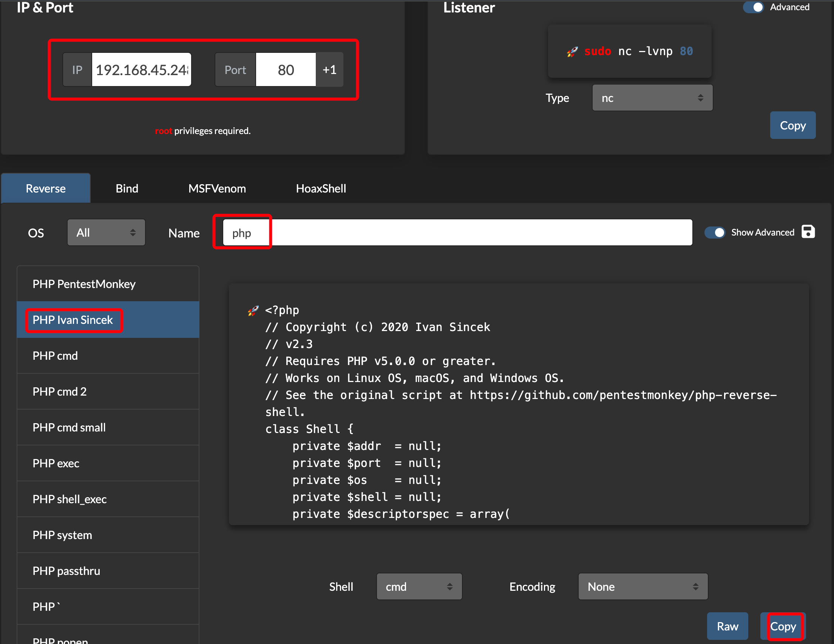Click the rocket icon beside <?php code
The width and height of the screenshot is (834, 644).
point(253,310)
